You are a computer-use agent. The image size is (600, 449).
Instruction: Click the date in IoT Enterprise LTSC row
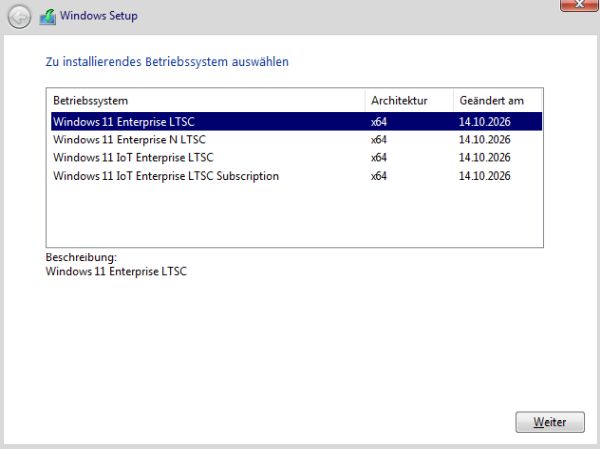pos(484,158)
